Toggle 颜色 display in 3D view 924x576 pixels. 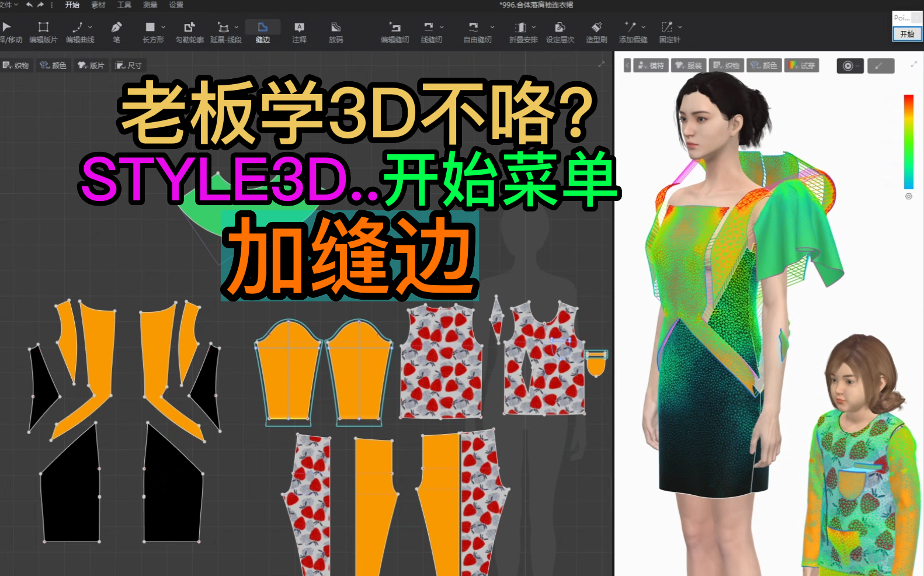tap(764, 65)
